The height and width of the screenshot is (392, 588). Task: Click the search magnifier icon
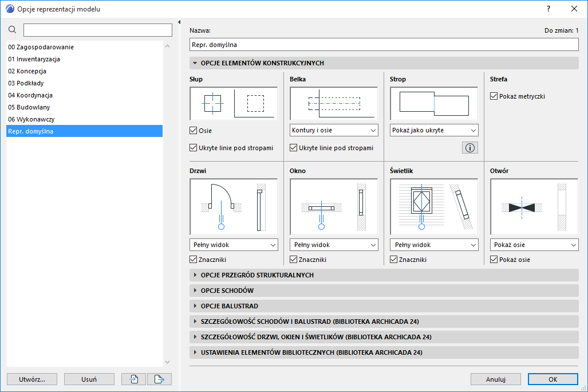[x=12, y=29]
